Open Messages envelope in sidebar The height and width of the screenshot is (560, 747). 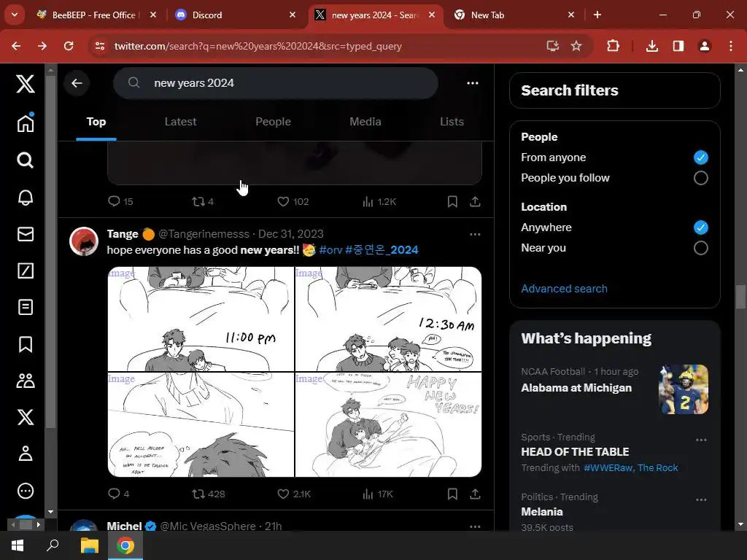pos(26,234)
